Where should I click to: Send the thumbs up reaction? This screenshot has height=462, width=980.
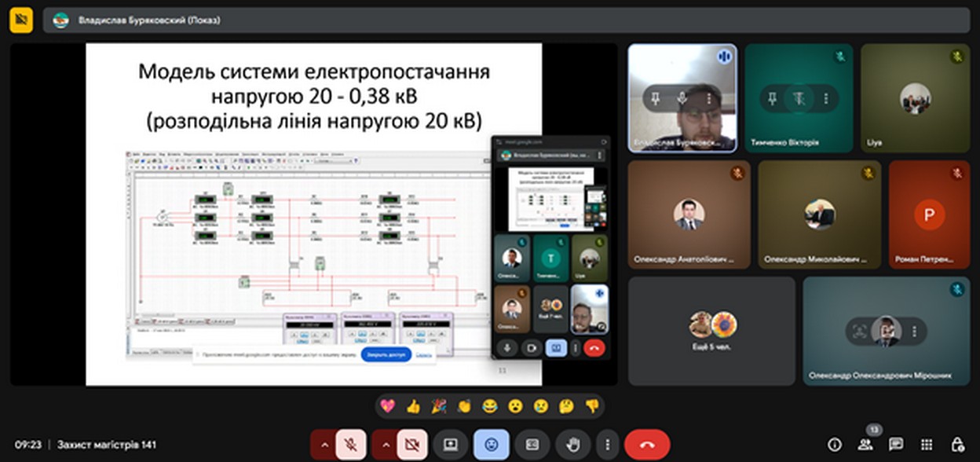coord(413,406)
